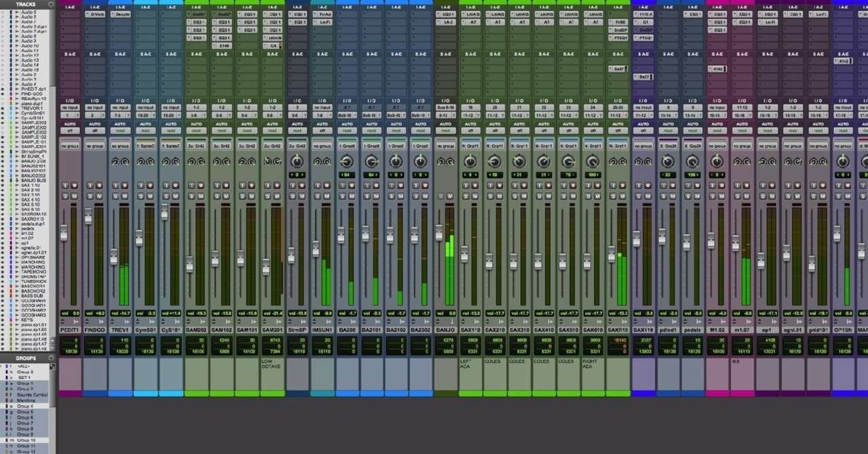Click the volume fader on BANJO
Screen dimensions: 868x454
click(439, 232)
